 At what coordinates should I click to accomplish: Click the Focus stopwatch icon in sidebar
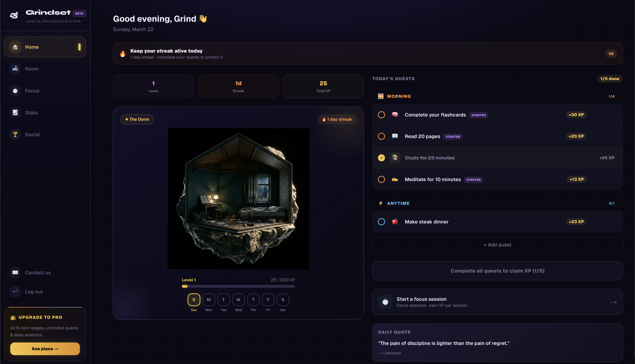click(x=15, y=91)
